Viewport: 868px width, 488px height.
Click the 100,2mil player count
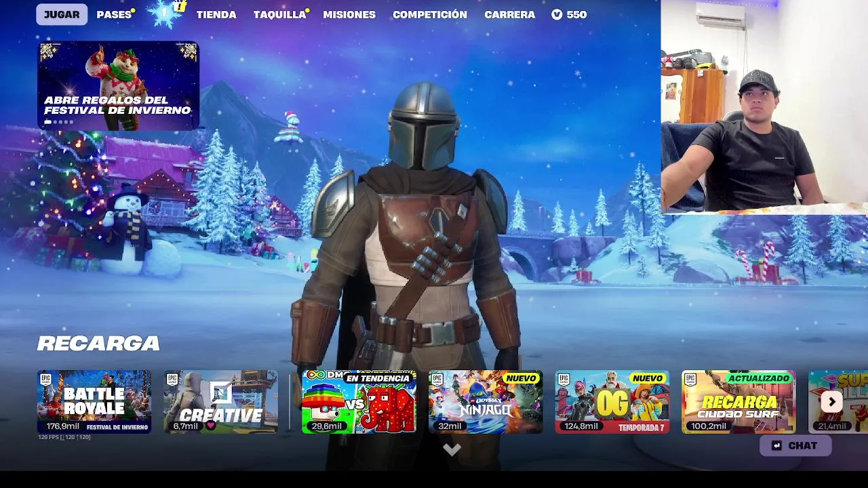tap(708, 426)
